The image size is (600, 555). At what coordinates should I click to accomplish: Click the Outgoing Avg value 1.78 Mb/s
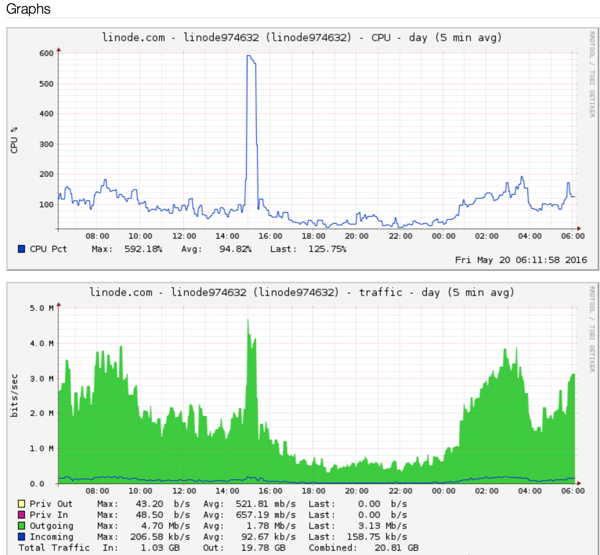271,526
